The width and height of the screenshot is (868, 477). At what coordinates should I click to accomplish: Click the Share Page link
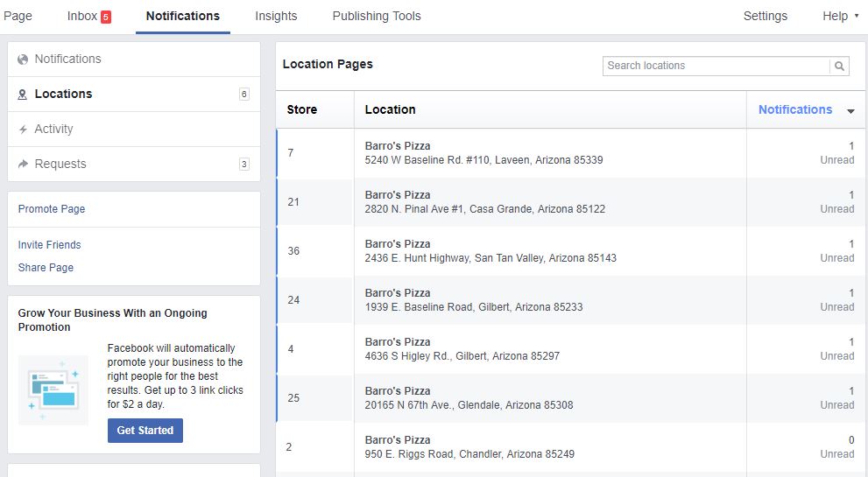pos(46,267)
